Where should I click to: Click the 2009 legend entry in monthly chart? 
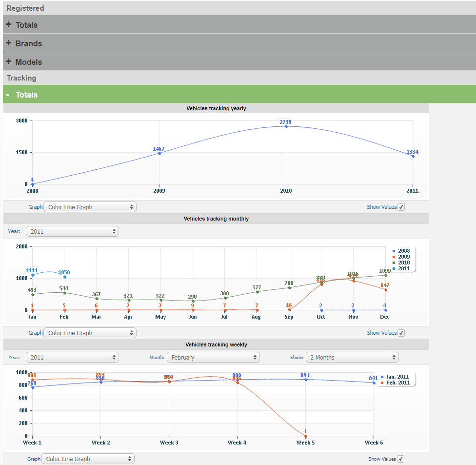(x=403, y=257)
